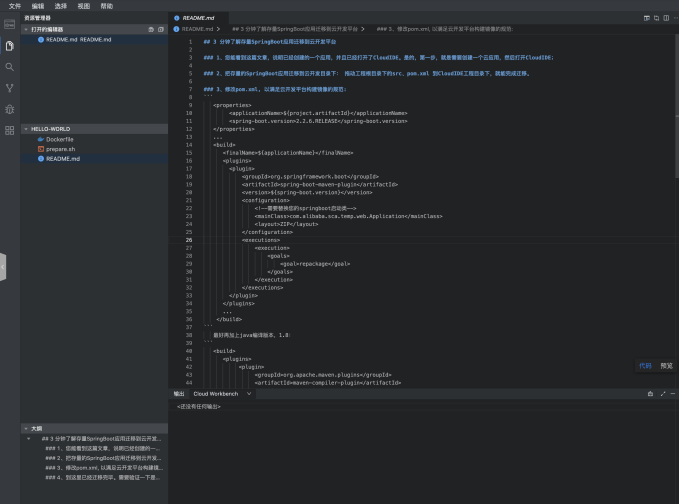Image resolution: width=679 pixels, height=504 pixels.
Task: Collapse the top-level outline heading arrow
Action: point(29,439)
